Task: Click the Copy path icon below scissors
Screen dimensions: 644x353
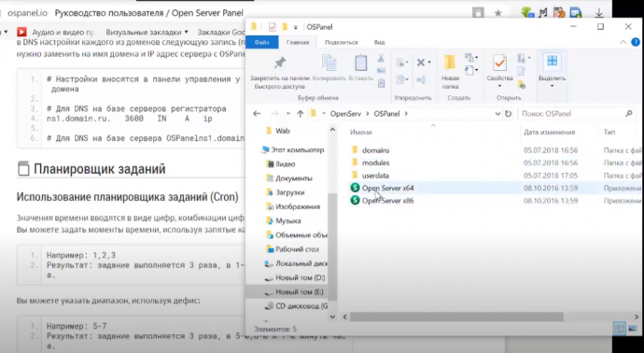Action: 381,71
